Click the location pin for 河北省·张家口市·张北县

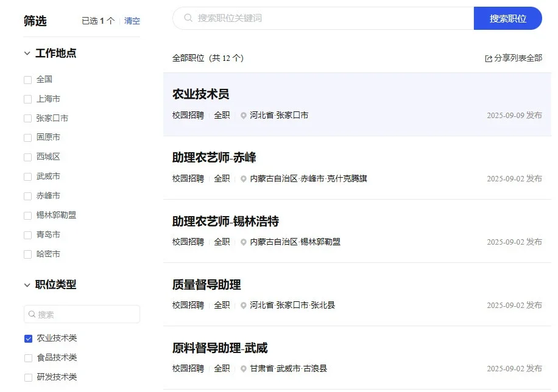click(x=244, y=306)
